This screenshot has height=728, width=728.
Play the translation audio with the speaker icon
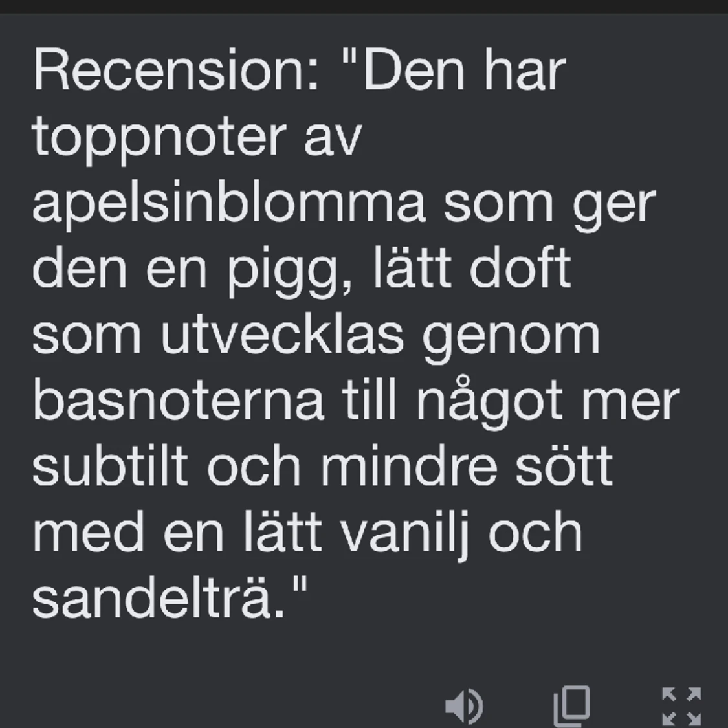(464, 706)
